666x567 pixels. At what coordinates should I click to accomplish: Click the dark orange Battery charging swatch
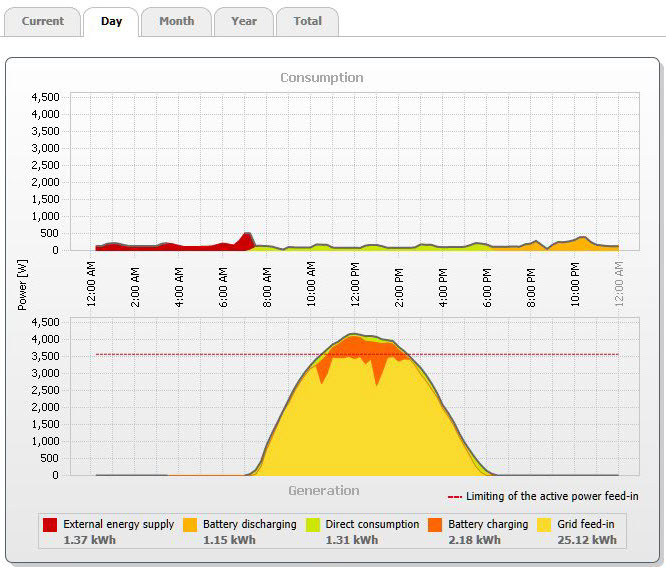(436, 524)
